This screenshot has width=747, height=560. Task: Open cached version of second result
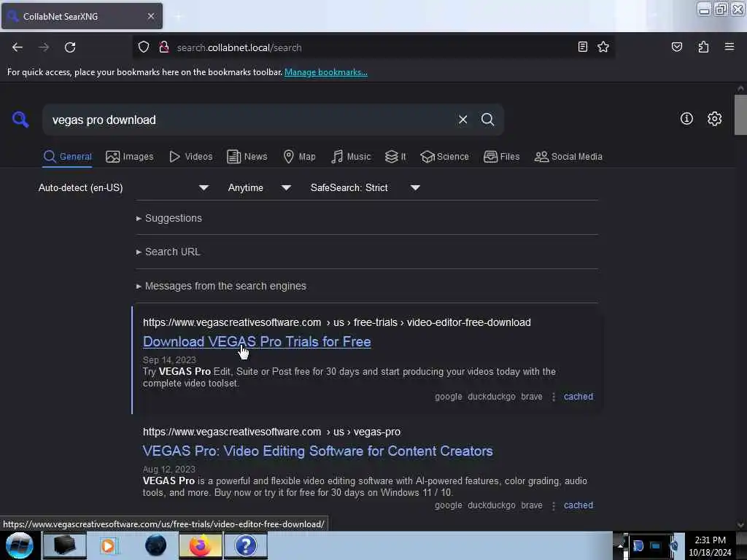pos(578,505)
